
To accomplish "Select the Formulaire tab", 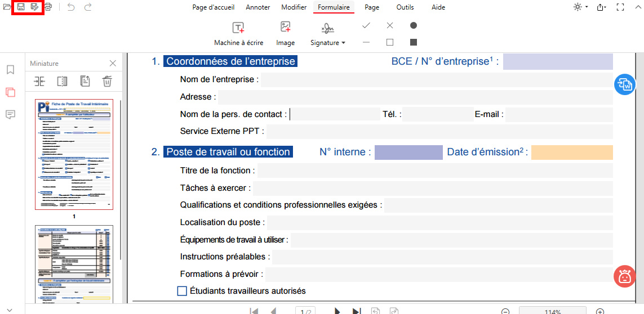I will [334, 7].
